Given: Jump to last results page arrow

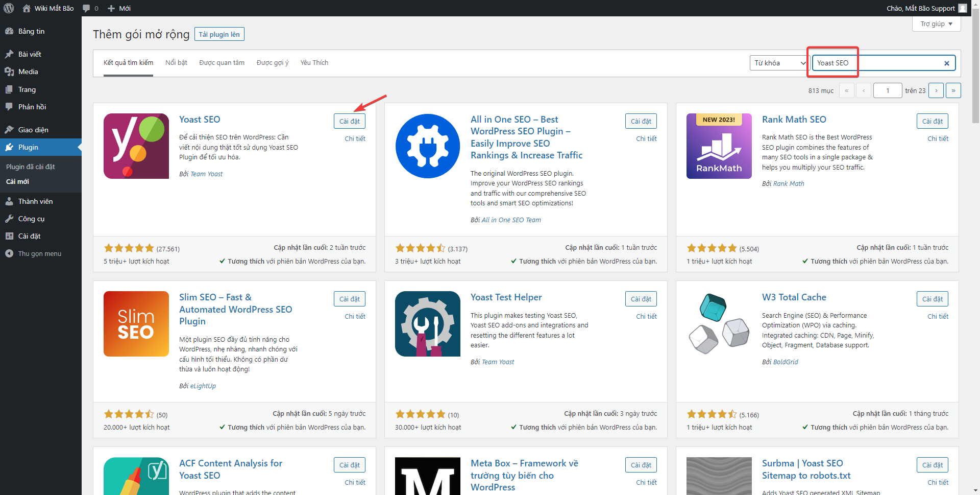Looking at the screenshot, I should pos(953,90).
